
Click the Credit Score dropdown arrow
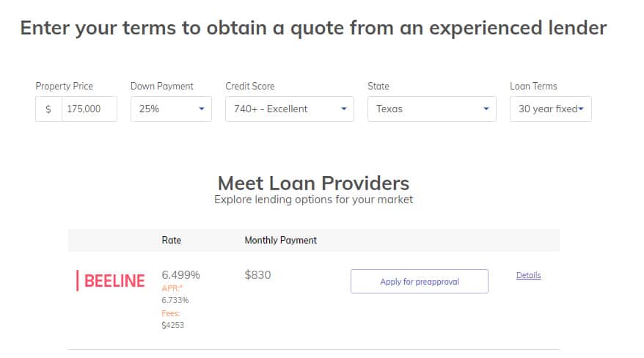pyautogui.click(x=344, y=109)
